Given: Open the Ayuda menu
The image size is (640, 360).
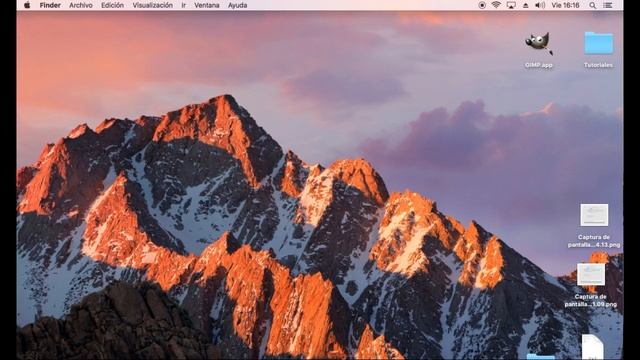Looking at the screenshot, I should tap(238, 5).
